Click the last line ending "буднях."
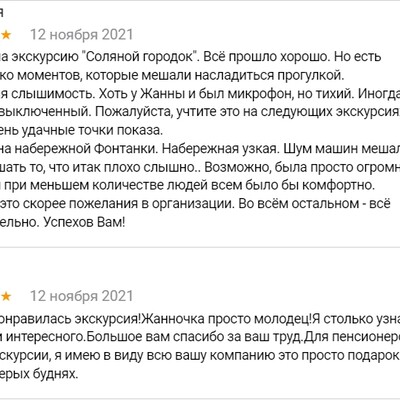 [39, 374]
